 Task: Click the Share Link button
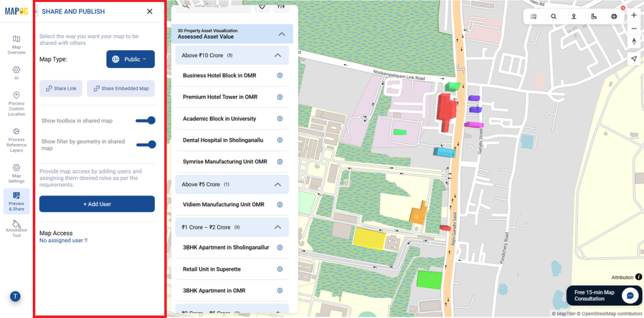coord(61,88)
